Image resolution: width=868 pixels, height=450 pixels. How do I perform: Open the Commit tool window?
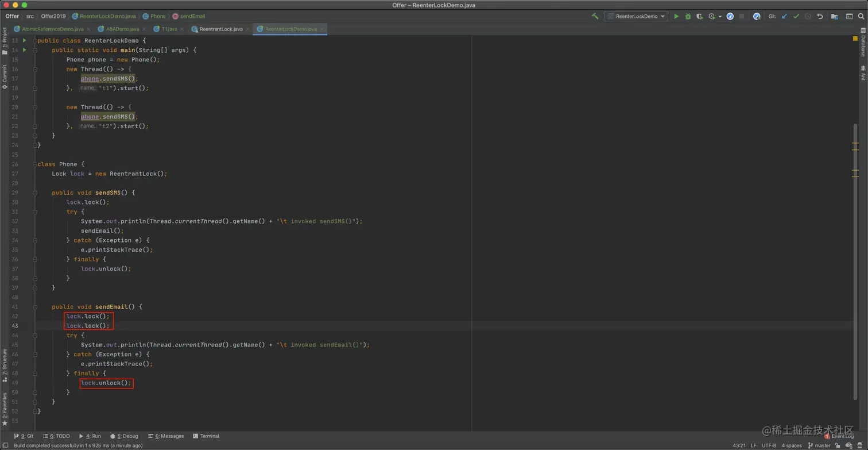5,76
